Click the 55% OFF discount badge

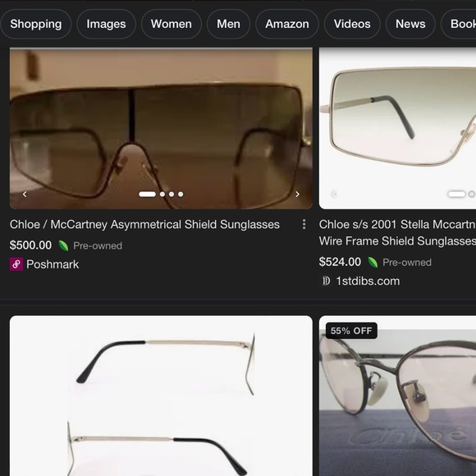[x=351, y=331]
